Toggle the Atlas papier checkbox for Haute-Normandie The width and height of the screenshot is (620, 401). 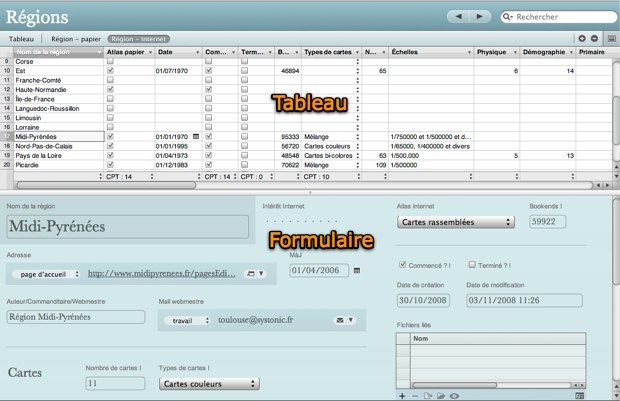[x=110, y=89]
